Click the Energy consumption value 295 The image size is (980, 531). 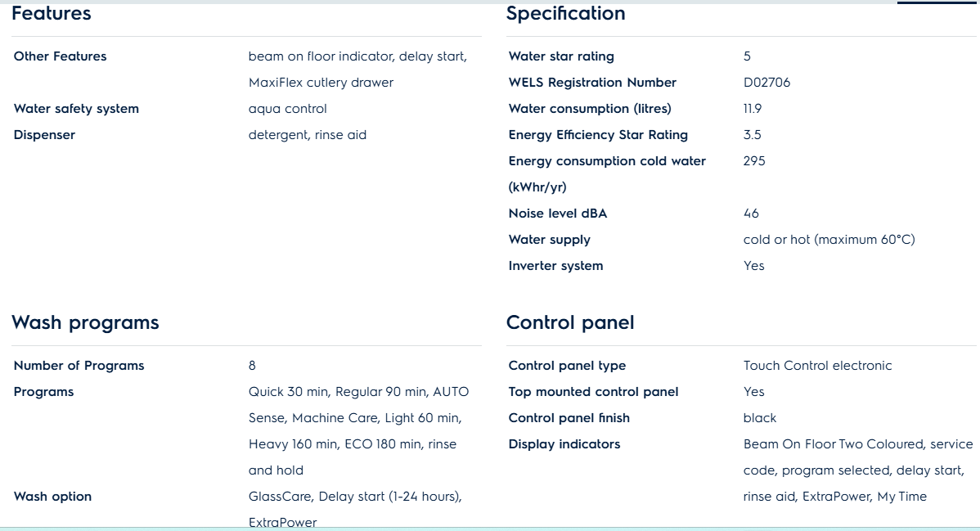[754, 161]
